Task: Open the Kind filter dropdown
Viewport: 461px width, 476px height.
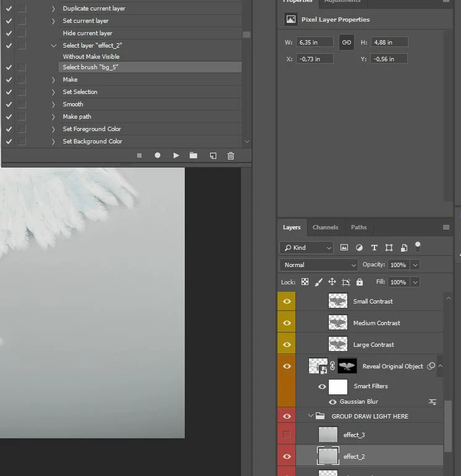Action: (307, 248)
